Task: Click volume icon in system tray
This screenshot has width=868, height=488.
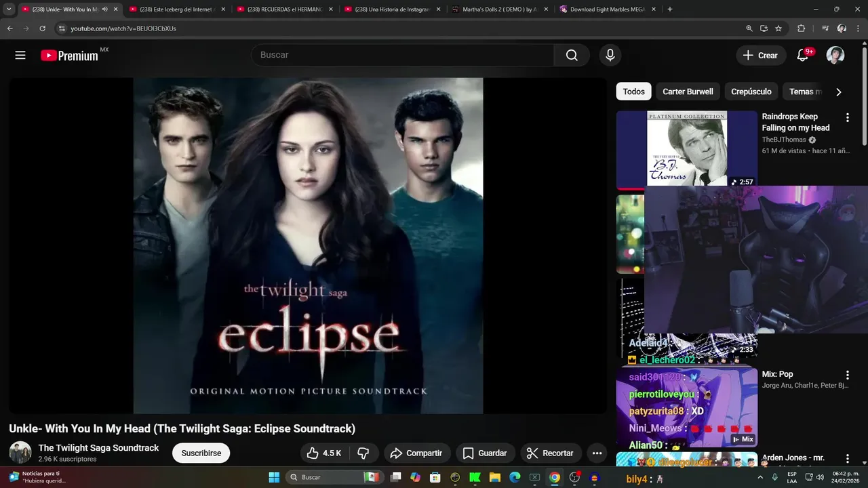Action: tap(819, 477)
